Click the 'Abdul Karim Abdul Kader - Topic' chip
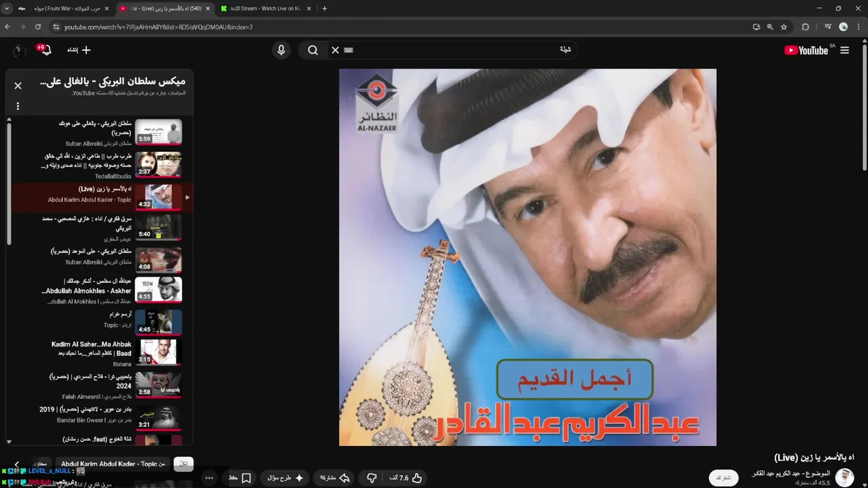The width and height of the screenshot is (868, 488). (x=113, y=464)
